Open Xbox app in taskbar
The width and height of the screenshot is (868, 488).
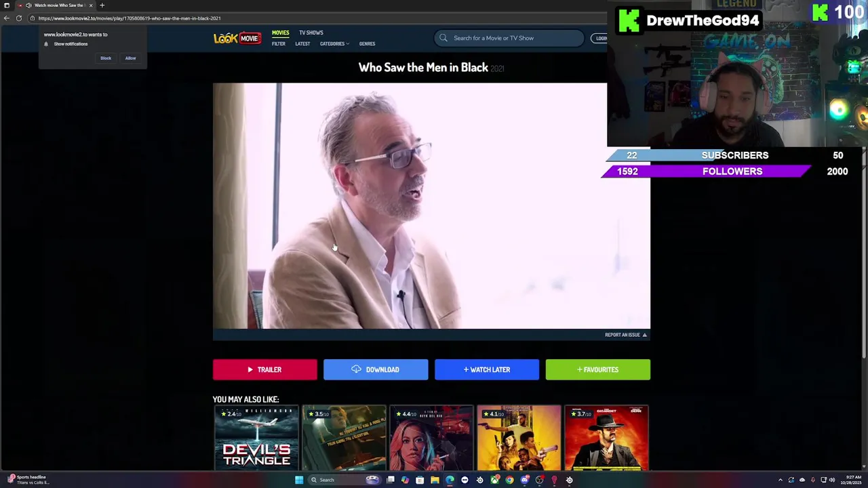coord(495,480)
